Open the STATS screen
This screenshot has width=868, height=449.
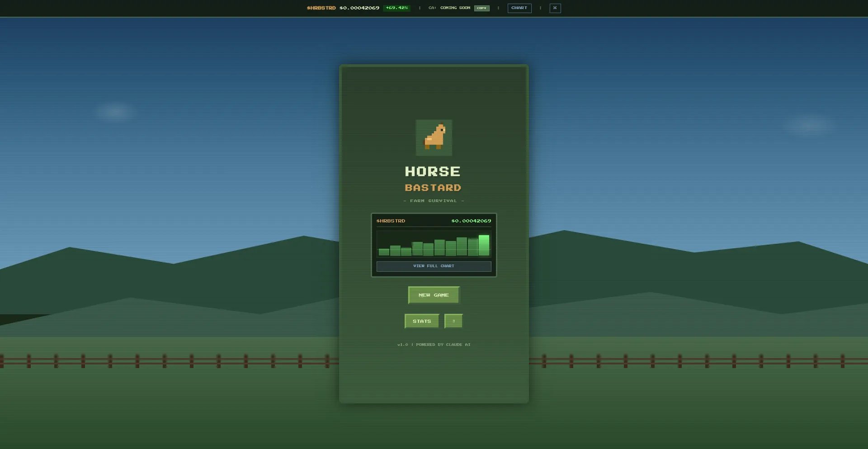point(421,321)
